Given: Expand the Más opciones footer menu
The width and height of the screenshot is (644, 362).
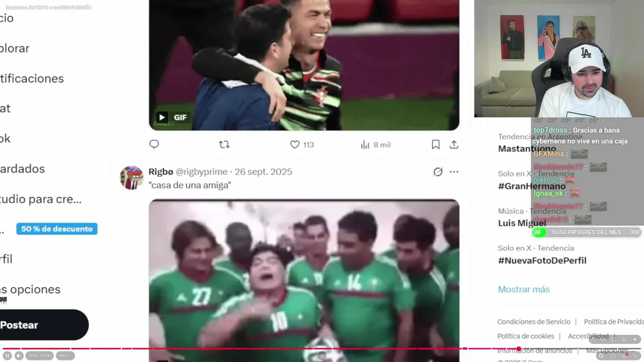Looking at the screenshot, I should [607, 350].
